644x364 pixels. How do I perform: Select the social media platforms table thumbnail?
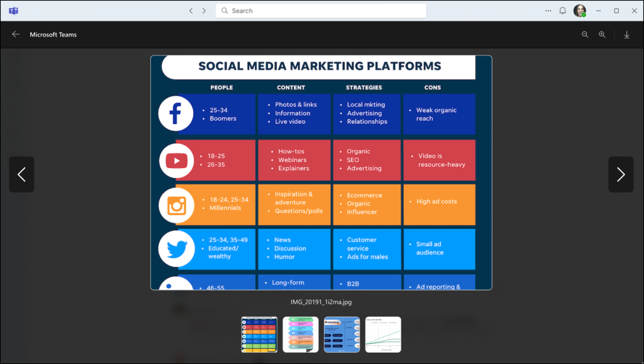pos(259,334)
